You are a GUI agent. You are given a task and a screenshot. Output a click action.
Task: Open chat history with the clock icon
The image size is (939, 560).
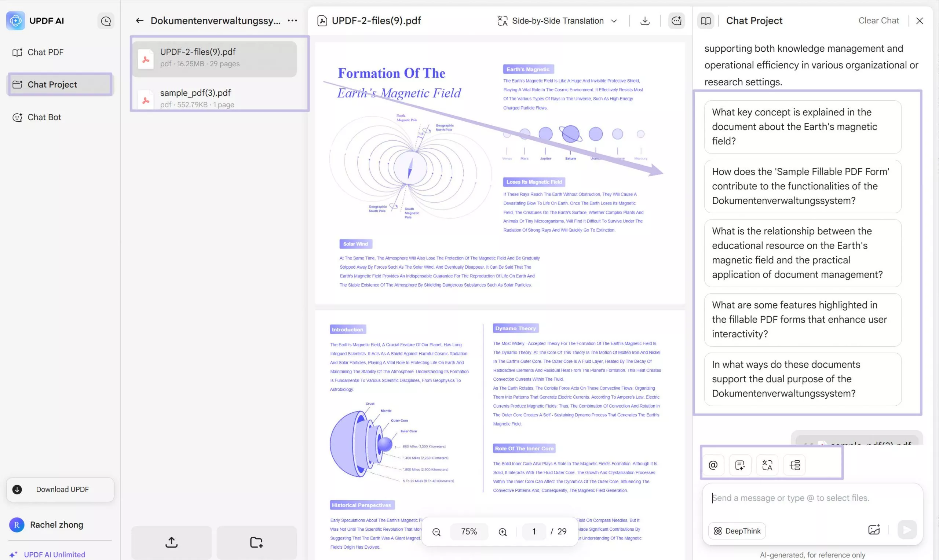click(x=106, y=21)
